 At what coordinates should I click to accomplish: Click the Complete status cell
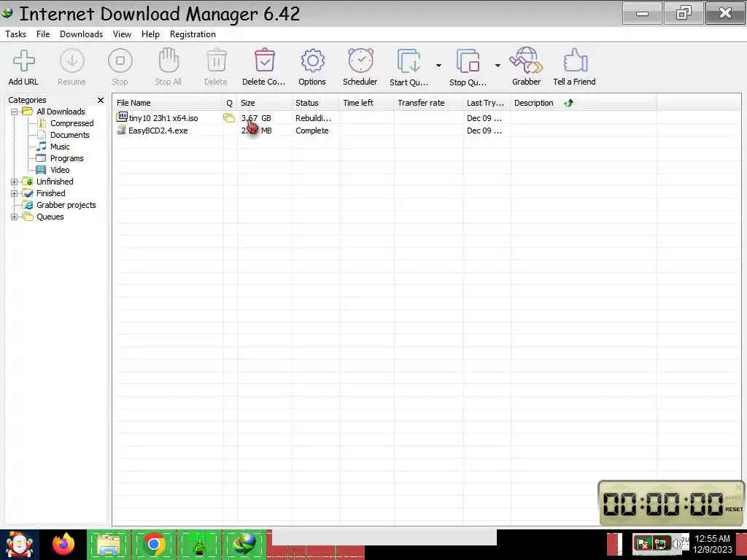tap(312, 131)
